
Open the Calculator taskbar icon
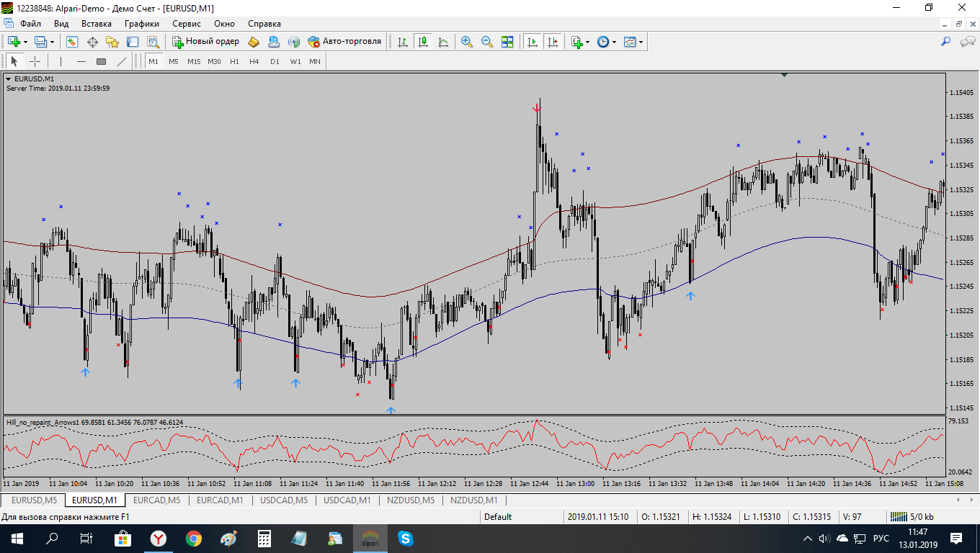(x=264, y=538)
